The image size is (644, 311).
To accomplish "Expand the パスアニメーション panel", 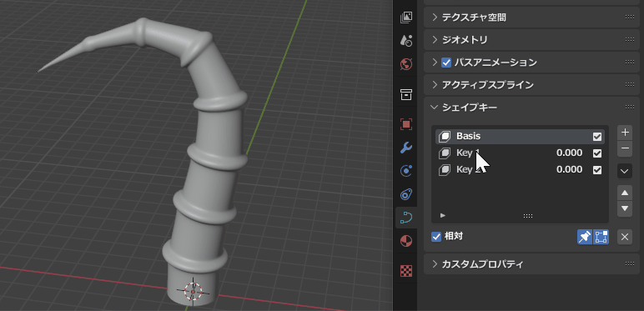I will tap(435, 63).
